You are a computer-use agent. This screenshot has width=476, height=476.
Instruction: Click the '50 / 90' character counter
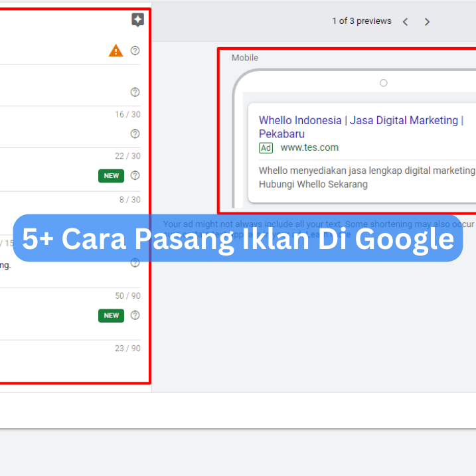pos(128,296)
